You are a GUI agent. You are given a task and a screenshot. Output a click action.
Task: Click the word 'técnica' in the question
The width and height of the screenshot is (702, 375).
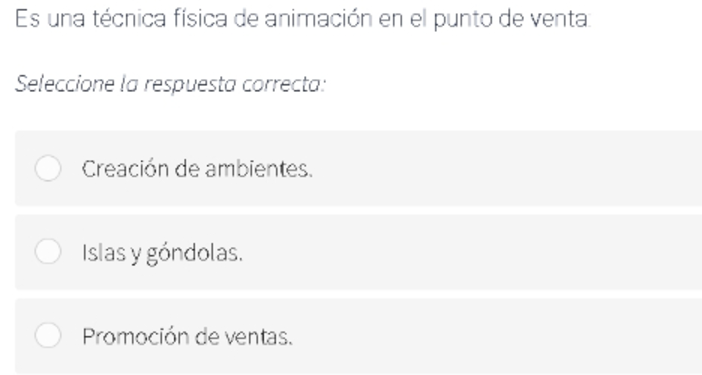[x=129, y=19]
